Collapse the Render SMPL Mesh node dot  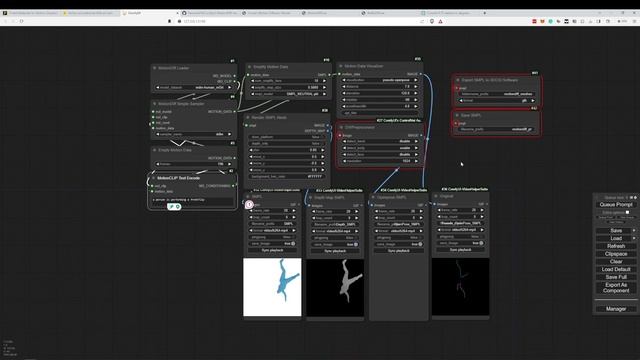coord(248,118)
